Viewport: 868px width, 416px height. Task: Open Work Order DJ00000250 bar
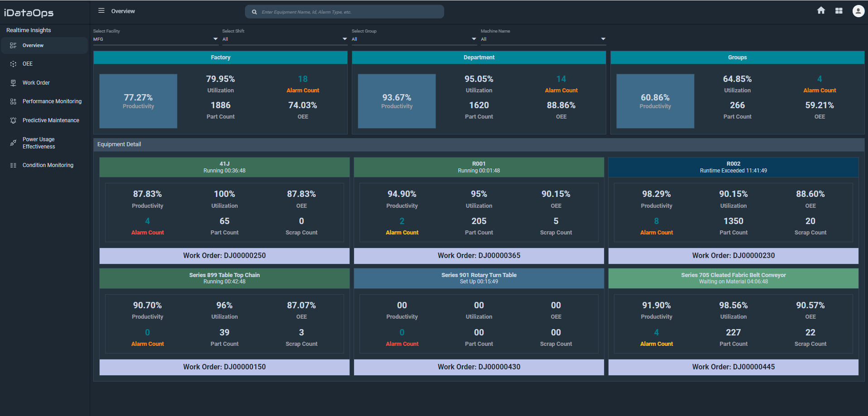point(224,256)
